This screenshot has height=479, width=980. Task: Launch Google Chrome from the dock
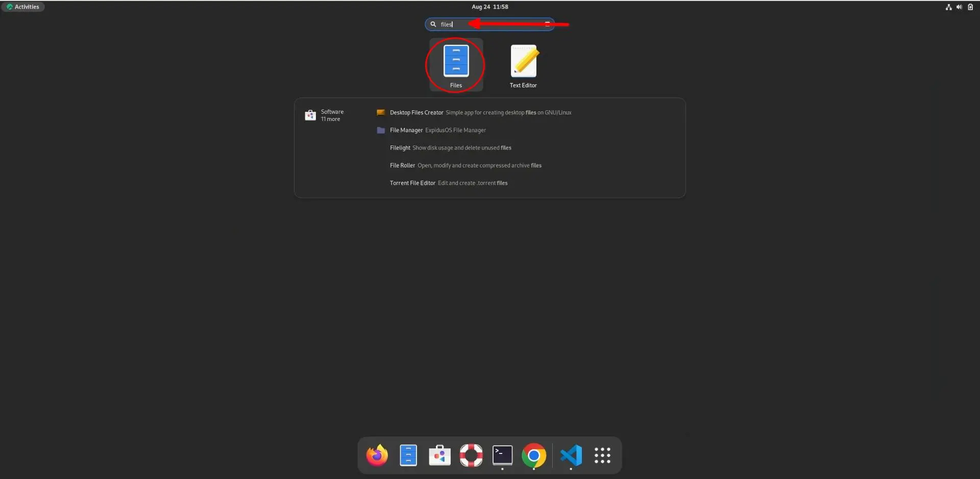coord(534,455)
